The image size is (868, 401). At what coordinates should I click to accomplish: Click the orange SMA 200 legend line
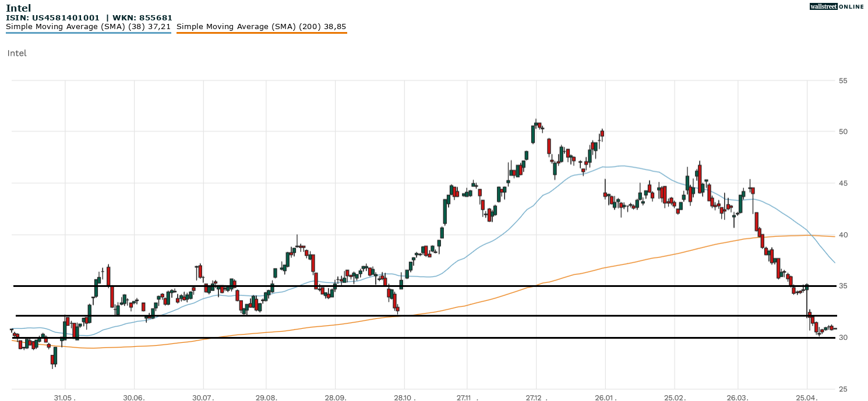click(x=261, y=33)
